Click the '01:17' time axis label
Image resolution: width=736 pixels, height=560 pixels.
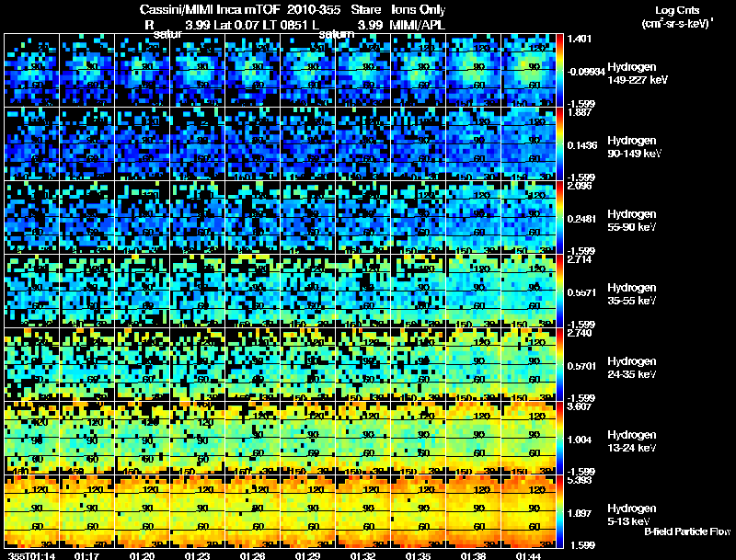(86, 555)
